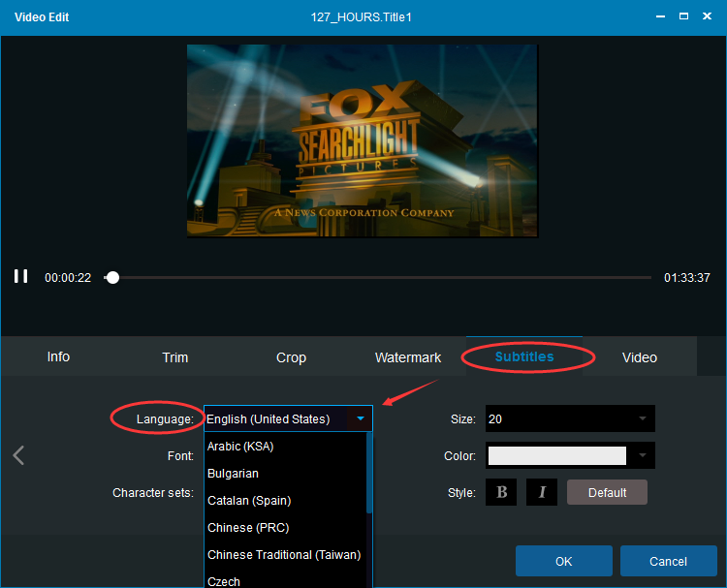Image resolution: width=727 pixels, height=588 pixels.
Task: Confirm edits with OK button
Action: tap(564, 561)
